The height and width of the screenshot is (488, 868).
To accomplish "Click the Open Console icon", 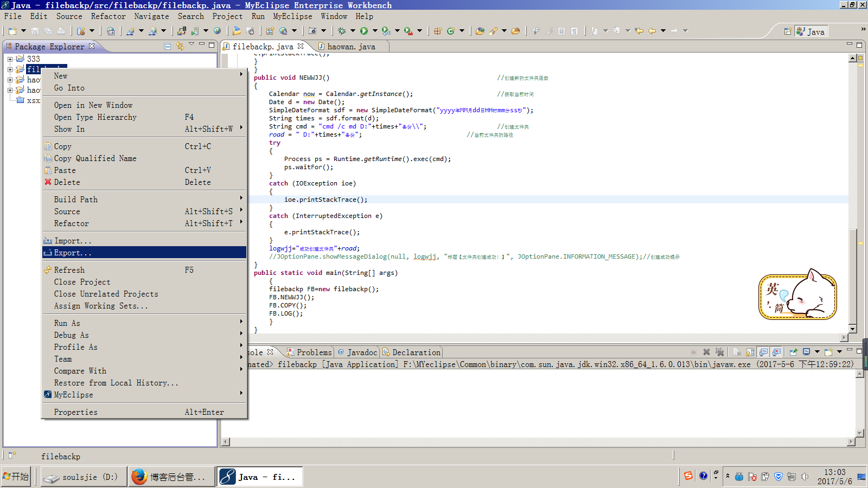I will pos(828,352).
